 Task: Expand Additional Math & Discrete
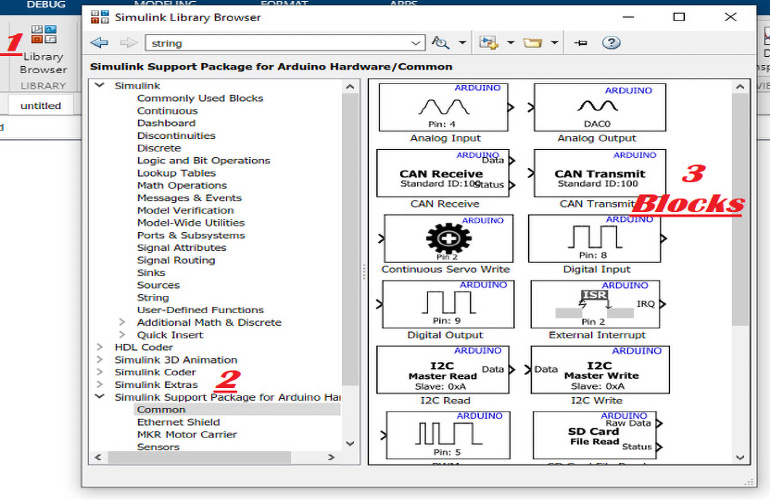tap(122, 322)
